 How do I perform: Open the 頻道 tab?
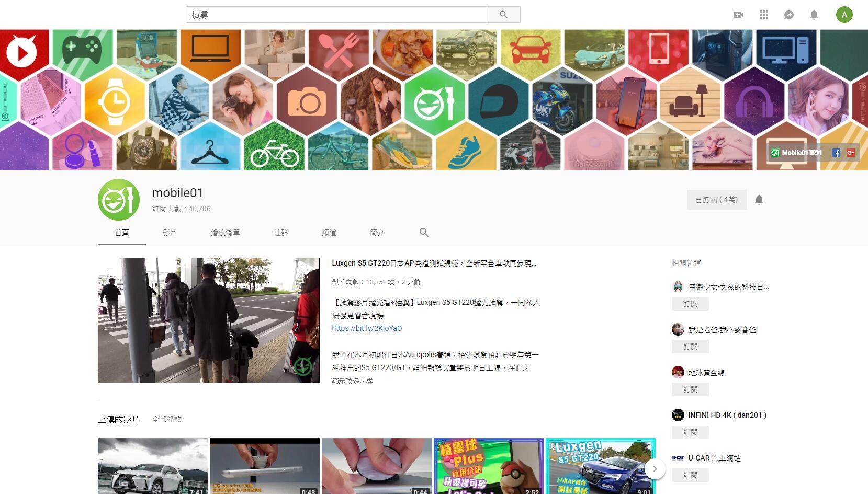click(329, 233)
